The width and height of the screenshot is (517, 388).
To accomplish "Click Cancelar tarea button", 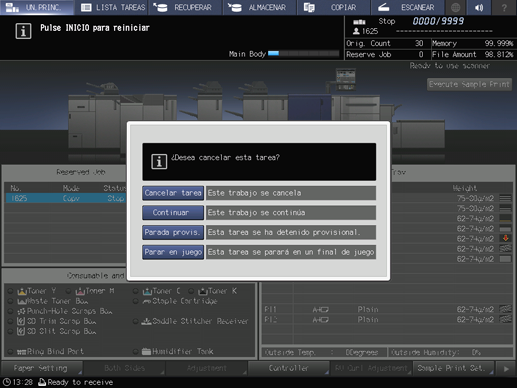I will 173,193.
